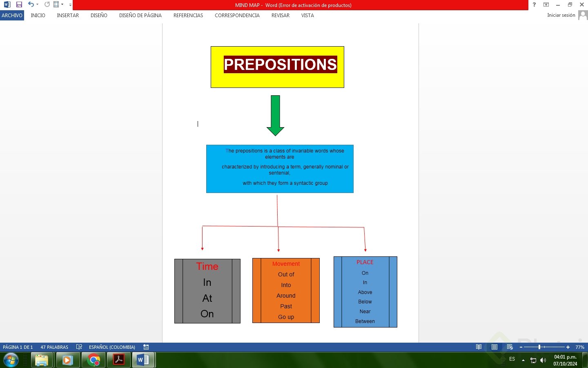Click 'Near' in the PLACE box

pos(365,312)
